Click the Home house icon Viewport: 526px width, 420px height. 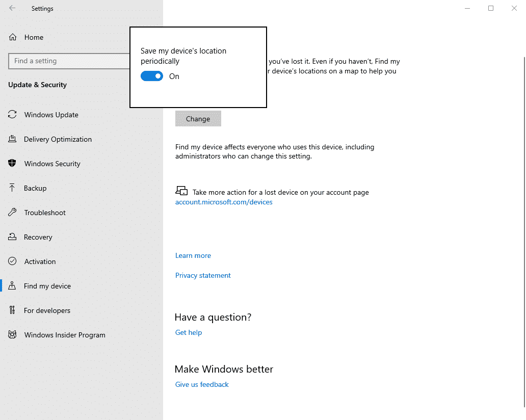tap(12, 37)
